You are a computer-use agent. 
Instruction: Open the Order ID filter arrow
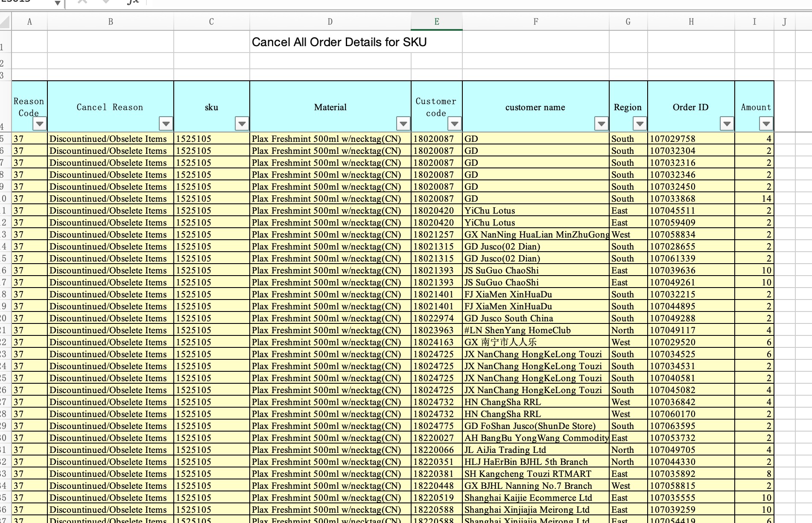pos(727,124)
